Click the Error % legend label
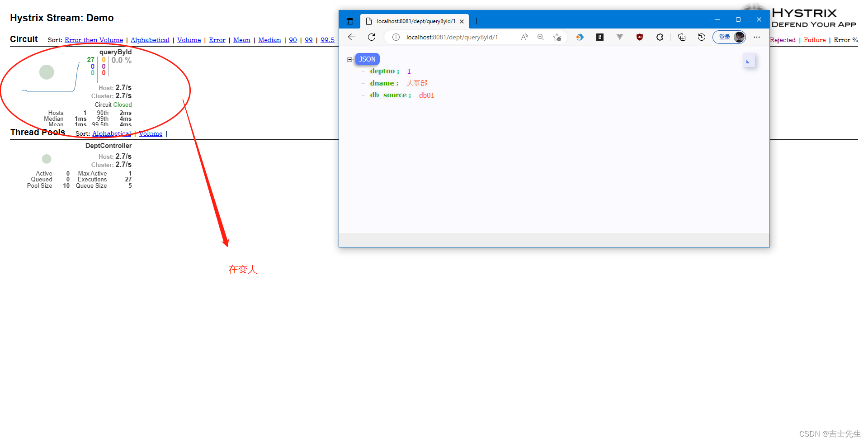The height and width of the screenshot is (442, 868). tap(846, 40)
